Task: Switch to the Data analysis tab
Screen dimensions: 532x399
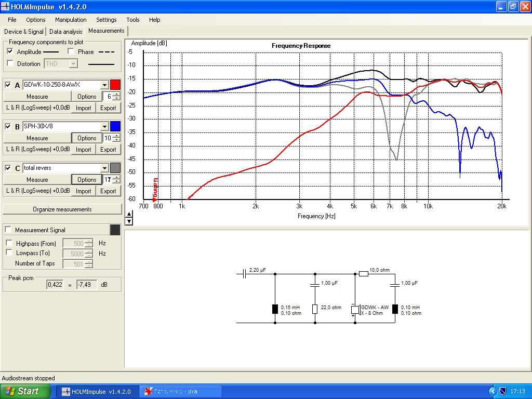Action: coord(66,32)
